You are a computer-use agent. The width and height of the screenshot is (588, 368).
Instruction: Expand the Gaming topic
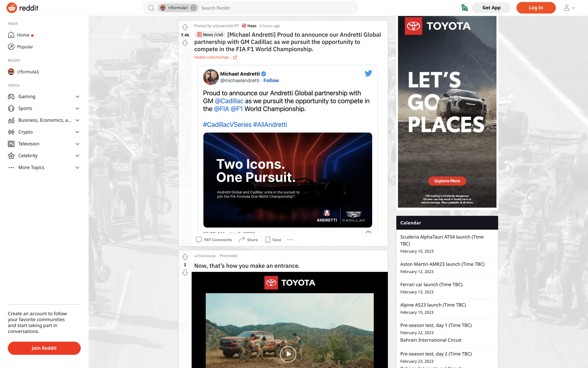click(78, 97)
